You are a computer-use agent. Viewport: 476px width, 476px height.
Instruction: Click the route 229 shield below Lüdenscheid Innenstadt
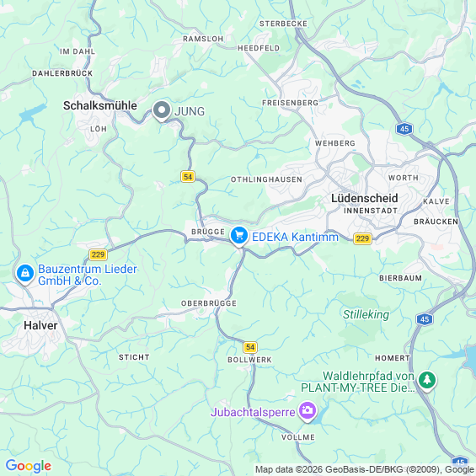pos(362,238)
